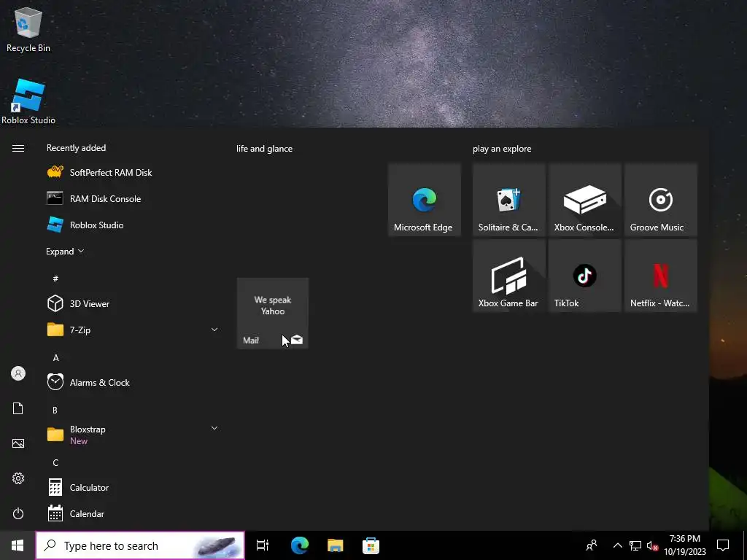
Task: Open 3D Viewer app
Action: click(x=133, y=303)
